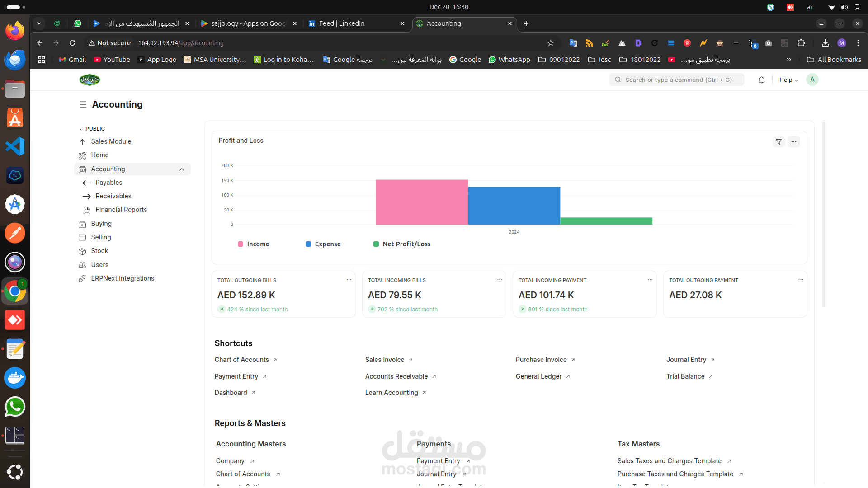
Task: Open the Help dropdown menu
Action: [x=788, y=80]
